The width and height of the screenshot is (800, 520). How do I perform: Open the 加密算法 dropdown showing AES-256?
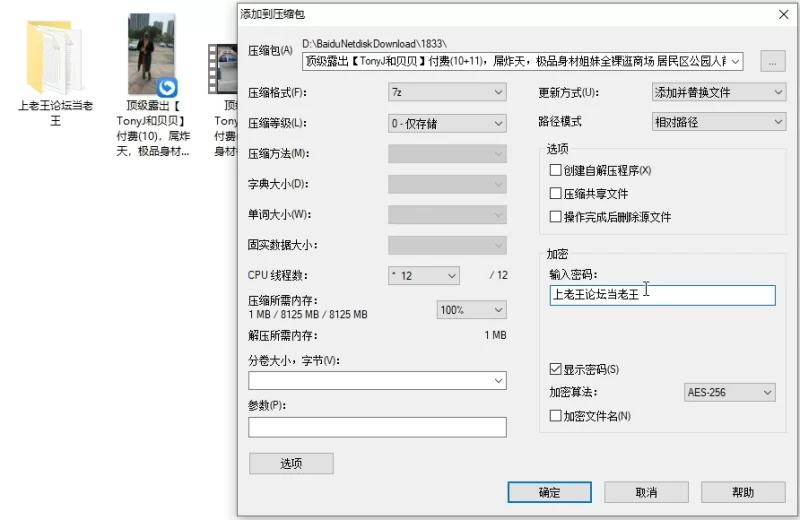pos(729,392)
